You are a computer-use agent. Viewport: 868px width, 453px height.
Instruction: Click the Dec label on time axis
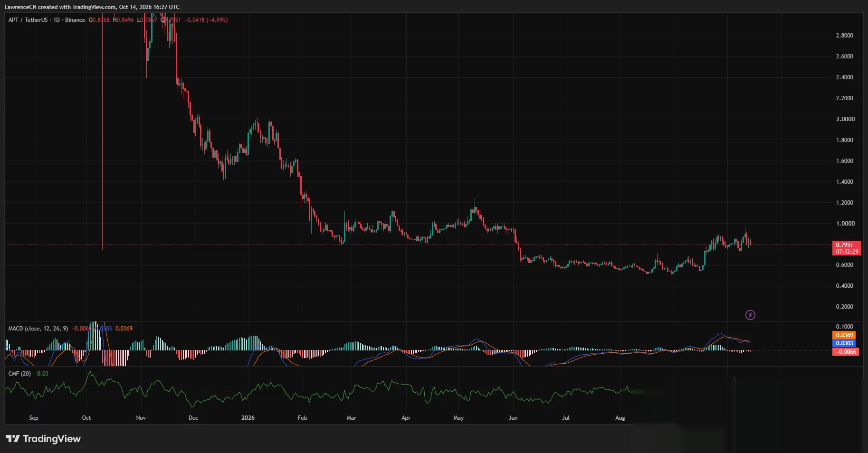[x=193, y=418]
